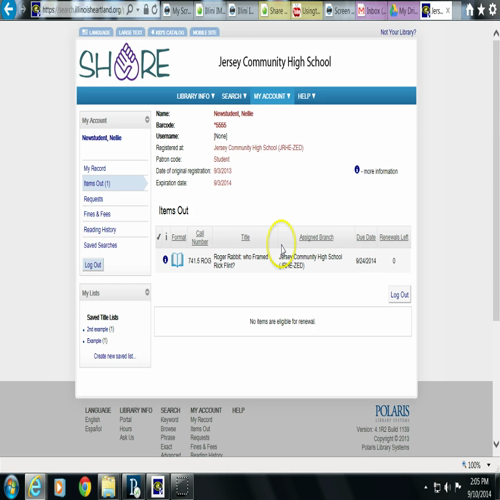Image resolution: width=500 pixels, height=500 pixels.
Task: Click the POLARIS logo in the footer
Action: 392,413
